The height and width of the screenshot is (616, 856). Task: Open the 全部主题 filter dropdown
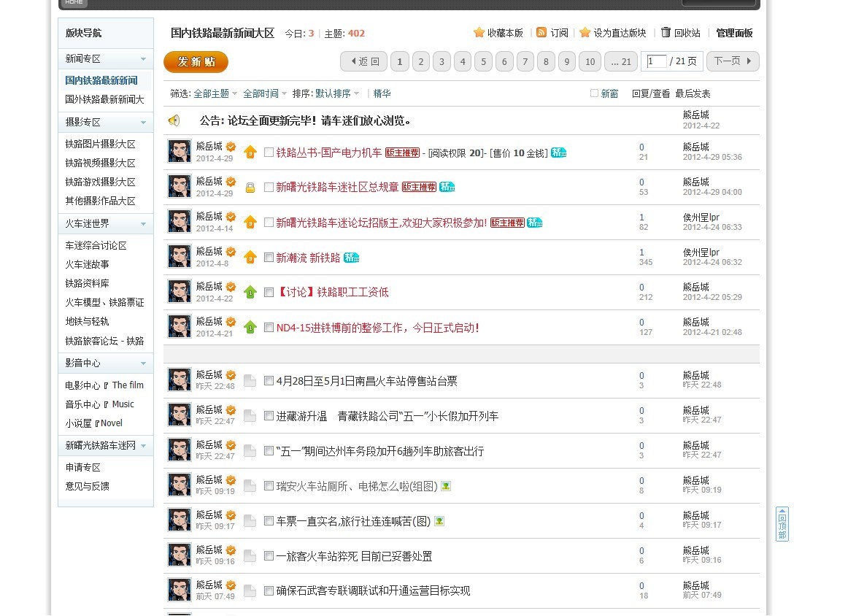pyautogui.click(x=215, y=93)
